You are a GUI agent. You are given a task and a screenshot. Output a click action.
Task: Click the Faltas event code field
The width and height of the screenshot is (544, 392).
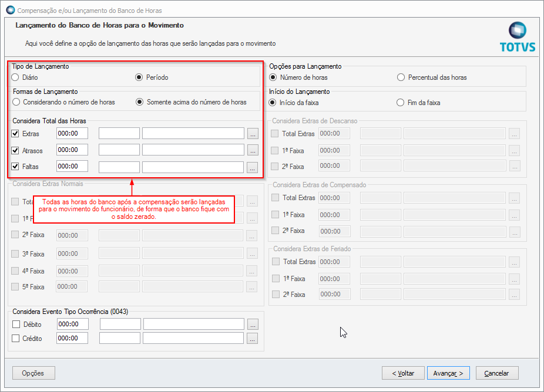click(119, 167)
